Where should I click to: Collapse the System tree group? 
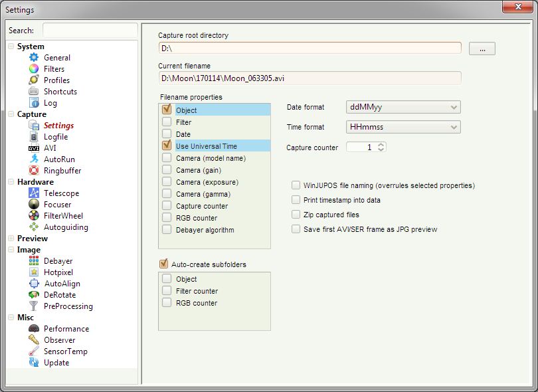[x=11, y=47]
